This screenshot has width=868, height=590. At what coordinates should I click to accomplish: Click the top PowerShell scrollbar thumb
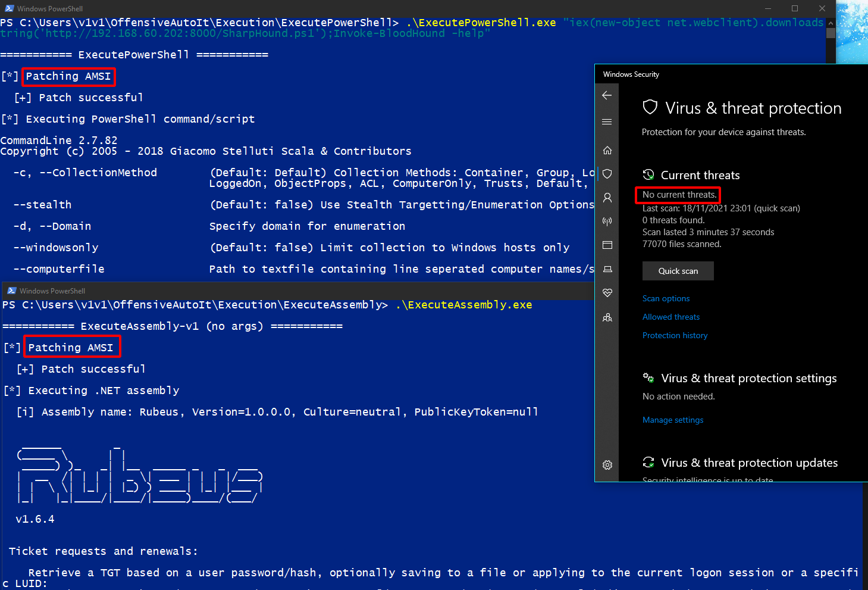831,33
